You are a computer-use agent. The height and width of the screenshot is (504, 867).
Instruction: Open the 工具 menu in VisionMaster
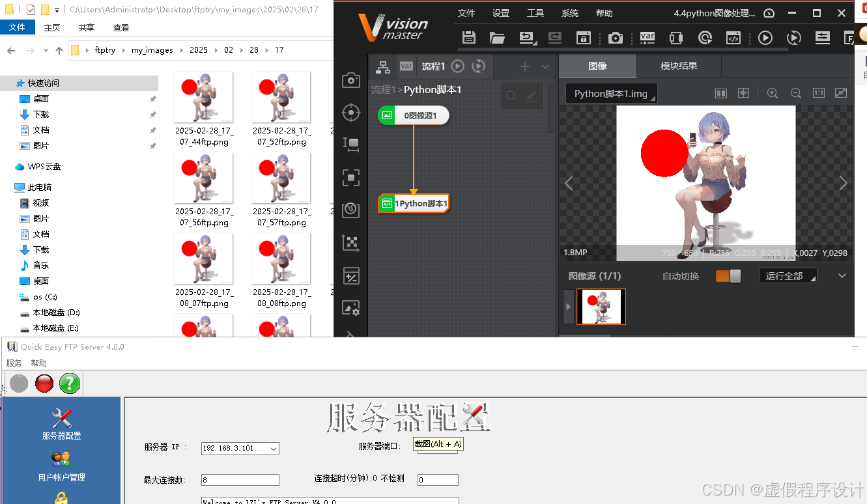[x=535, y=13]
